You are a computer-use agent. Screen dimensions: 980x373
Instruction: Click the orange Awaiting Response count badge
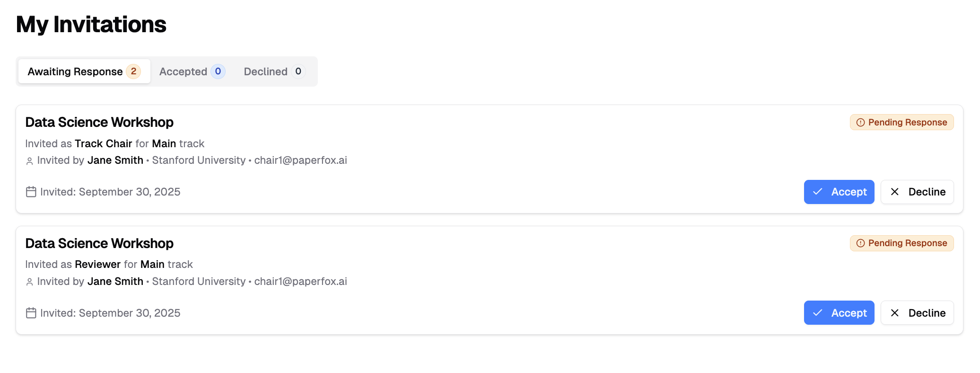[133, 71]
